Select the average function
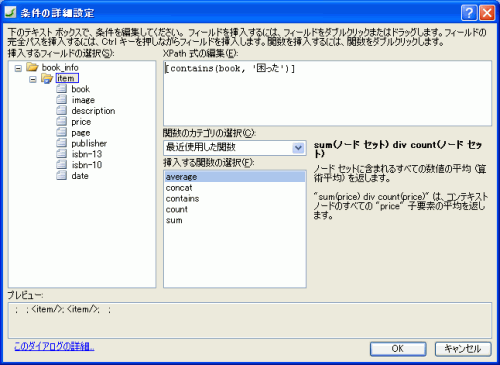The height and width of the screenshot is (365, 500). (x=235, y=177)
